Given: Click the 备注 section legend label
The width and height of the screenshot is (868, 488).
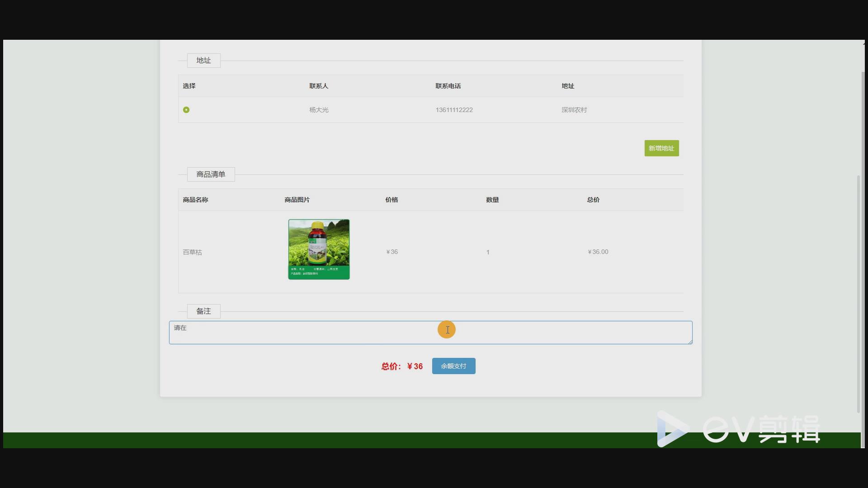Looking at the screenshot, I should (x=203, y=311).
